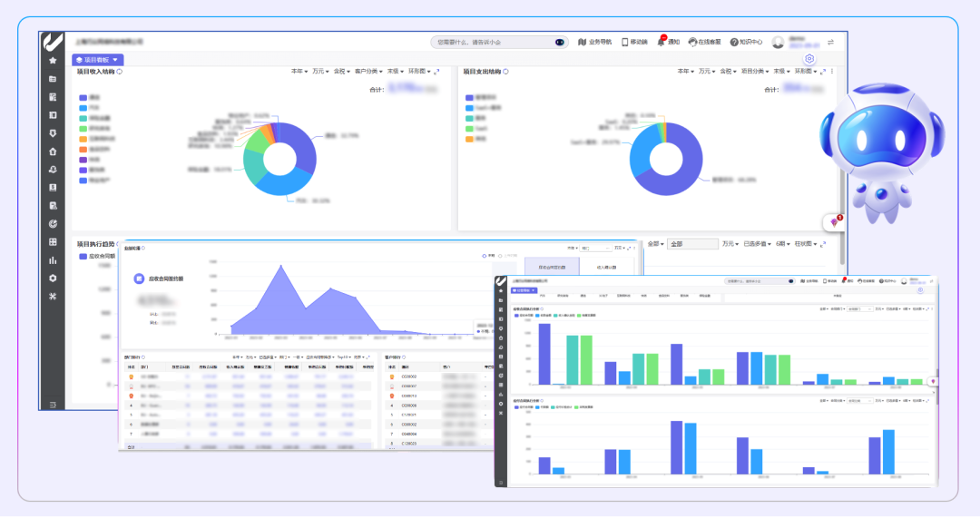Expand 项目收入结构 chart to fullscreen
980x518 pixels.
pyautogui.click(x=439, y=71)
